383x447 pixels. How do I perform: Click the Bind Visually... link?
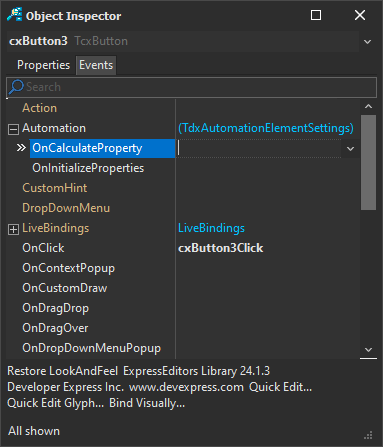click(x=147, y=403)
